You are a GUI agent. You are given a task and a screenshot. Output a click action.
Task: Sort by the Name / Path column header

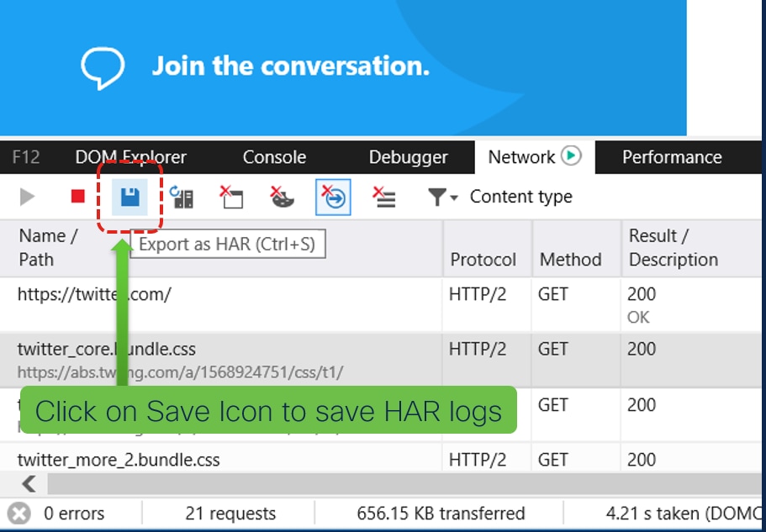221,248
